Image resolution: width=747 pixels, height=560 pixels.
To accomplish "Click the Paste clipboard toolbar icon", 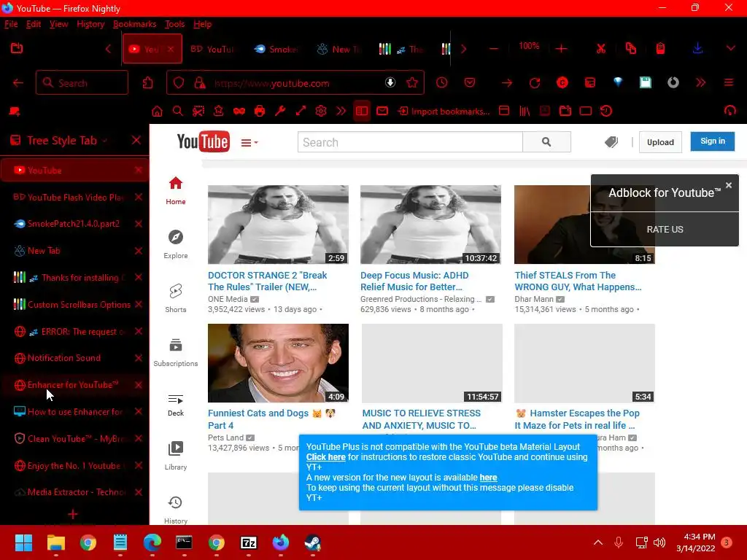I will tap(660, 48).
